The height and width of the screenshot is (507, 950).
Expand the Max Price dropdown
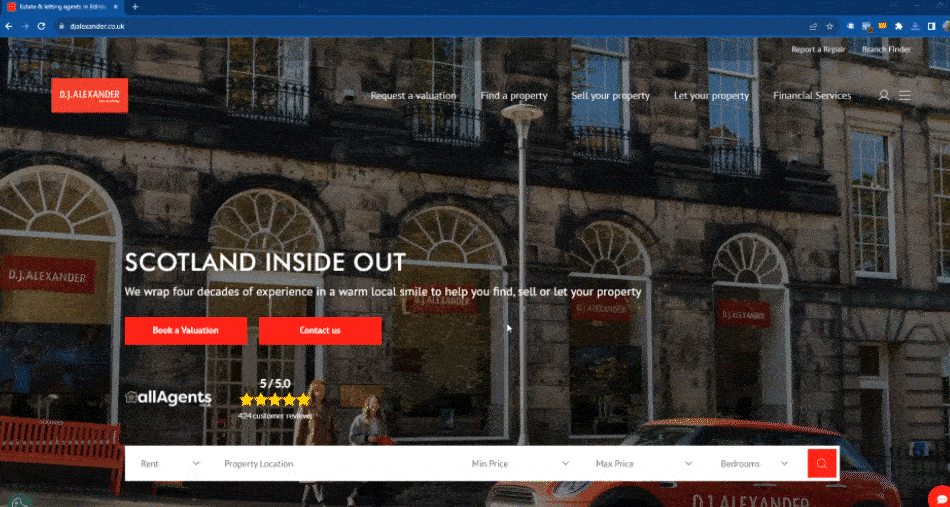point(643,463)
